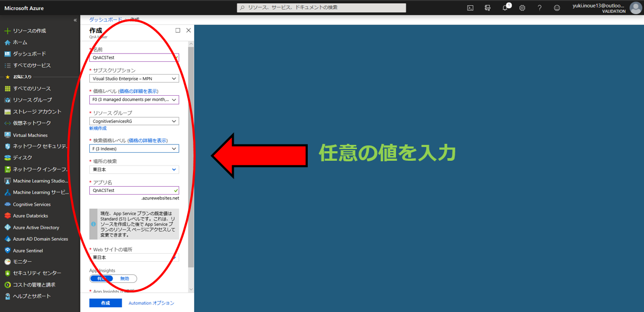
Task: Click 価格の詳細を表示 link beside 検索価格レベル
Action: pos(148,141)
